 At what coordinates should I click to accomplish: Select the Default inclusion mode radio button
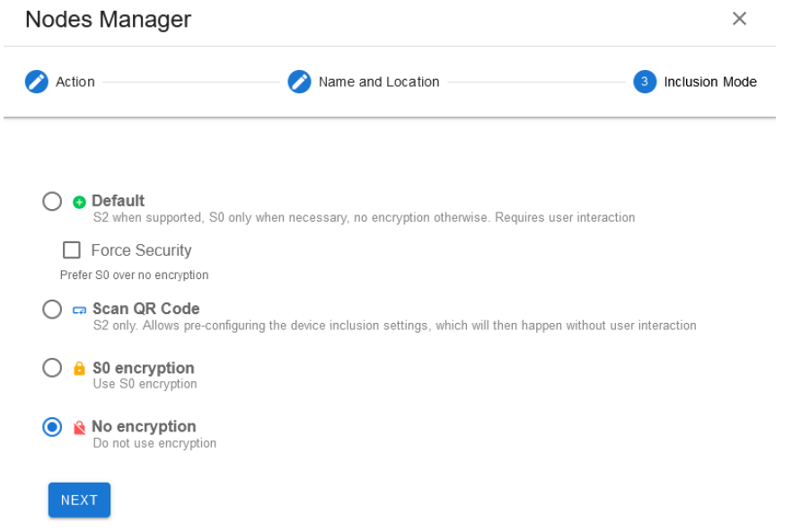click(52, 201)
